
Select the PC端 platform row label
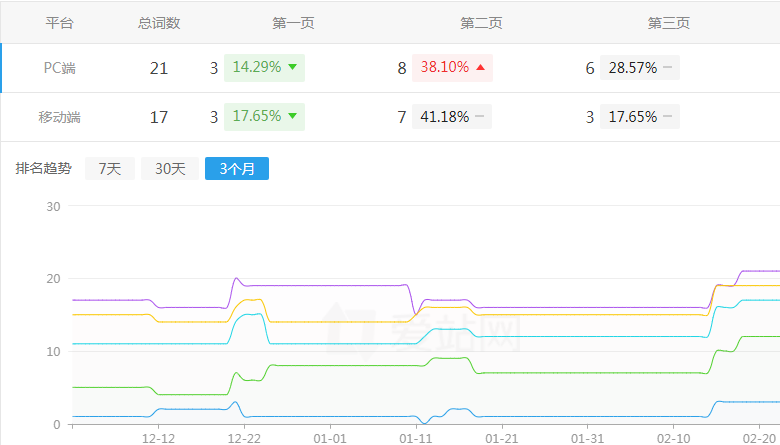[60, 68]
